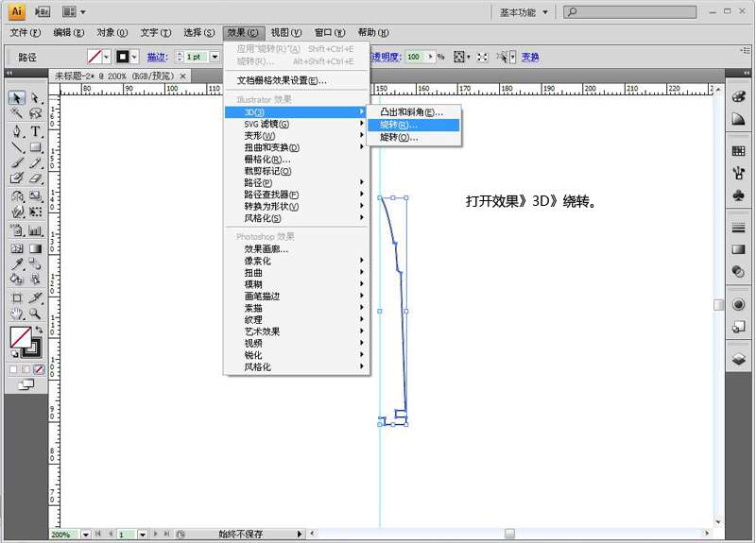Open the opacity slider arrow next to 100
Screen dimensions: 756x543
point(430,57)
